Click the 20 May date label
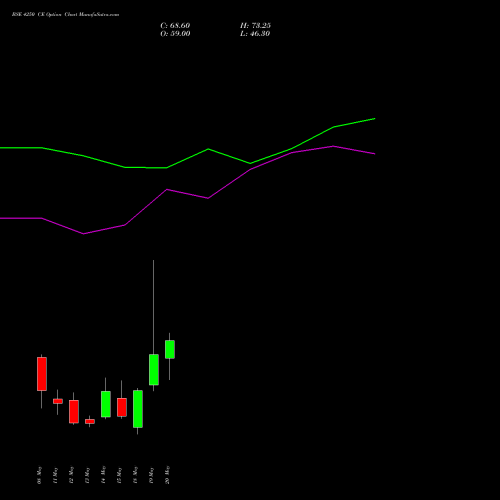500x500 pixels. [x=168, y=475]
